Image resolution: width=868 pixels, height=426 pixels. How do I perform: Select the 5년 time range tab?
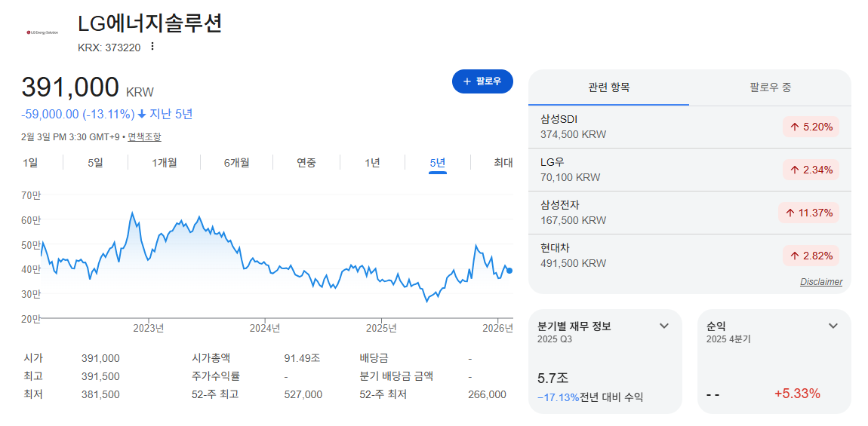coord(437,163)
